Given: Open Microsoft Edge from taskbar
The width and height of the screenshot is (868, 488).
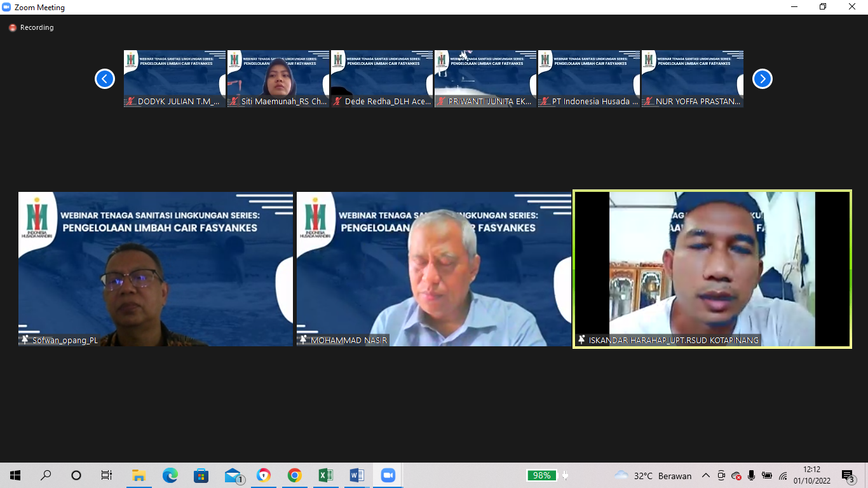Looking at the screenshot, I should [170, 475].
